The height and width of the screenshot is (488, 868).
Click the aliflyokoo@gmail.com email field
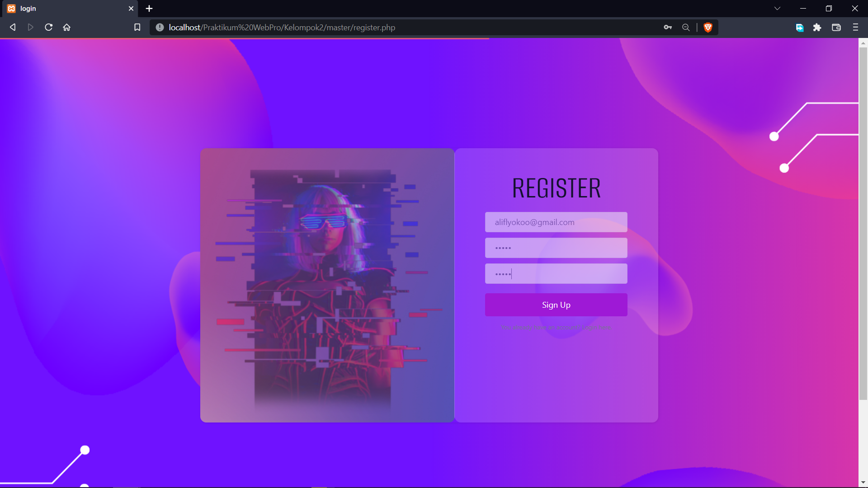coord(556,222)
